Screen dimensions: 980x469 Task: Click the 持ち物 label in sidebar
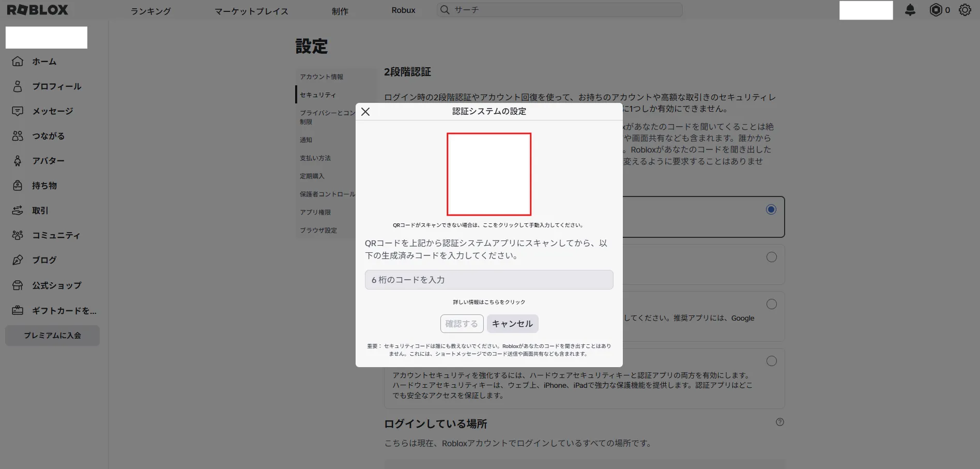tap(44, 186)
